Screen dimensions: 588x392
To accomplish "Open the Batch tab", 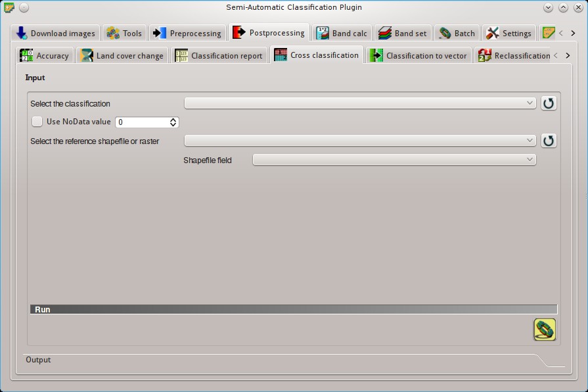I will pos(457,33).
